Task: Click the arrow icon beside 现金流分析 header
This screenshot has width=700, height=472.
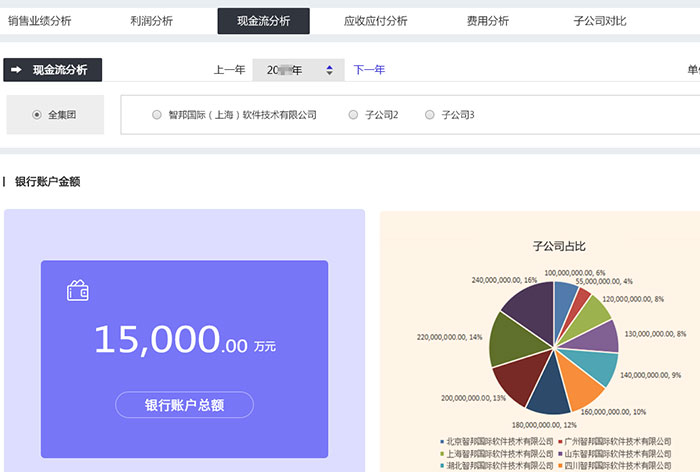Action: pos(17,70)
